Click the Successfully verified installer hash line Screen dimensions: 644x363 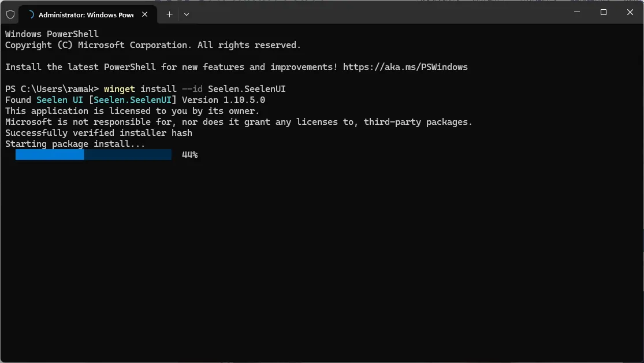[x=99, y=133]
